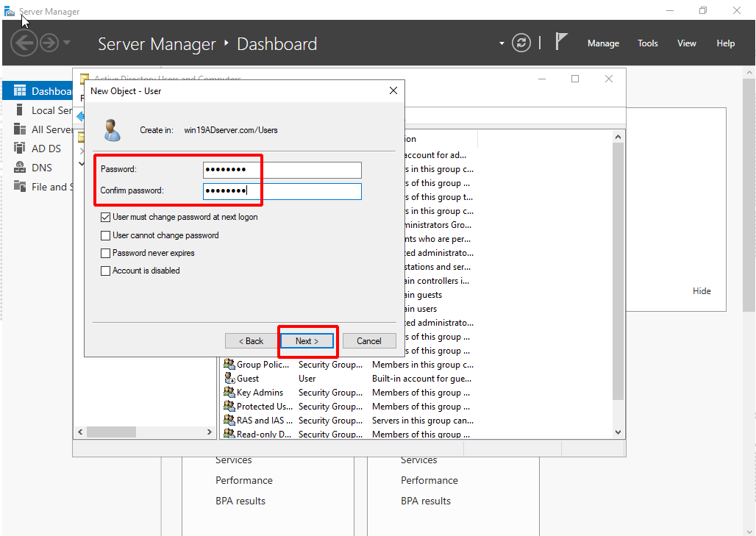Open left tile BPA results link
The width and height of the screenshot is (756, 536).
tap(240, 501)
